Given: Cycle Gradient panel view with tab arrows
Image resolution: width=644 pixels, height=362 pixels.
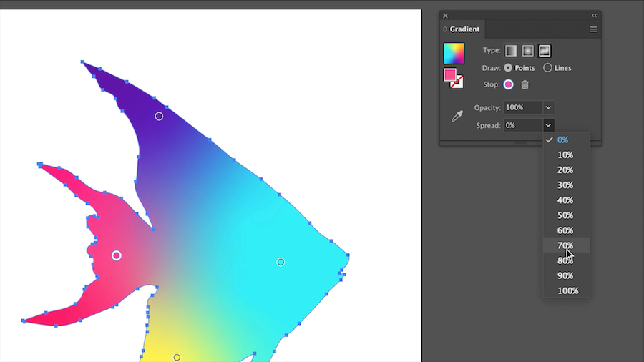Looking at the screenshot, I should click(445, 29).
